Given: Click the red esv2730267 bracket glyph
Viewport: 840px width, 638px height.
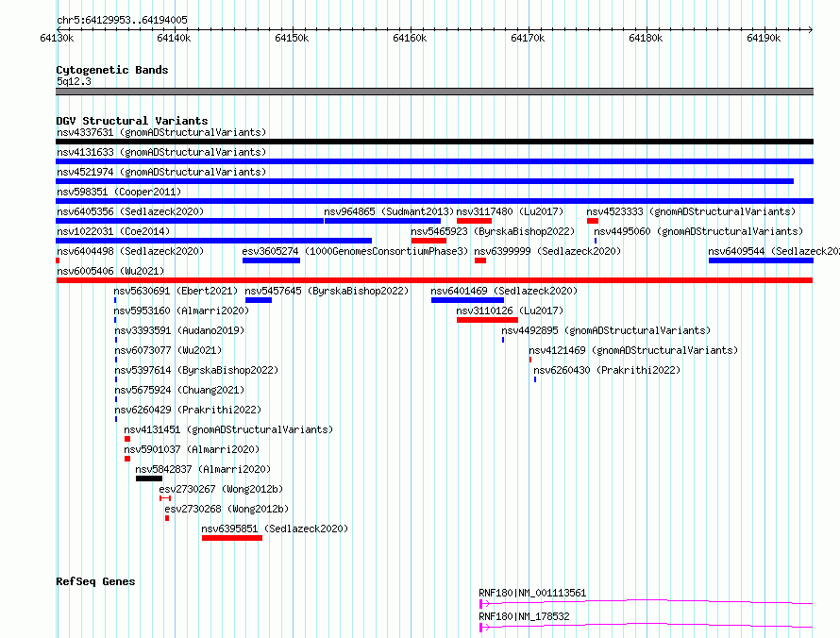Looking at the screenshot, I should 165,498.
